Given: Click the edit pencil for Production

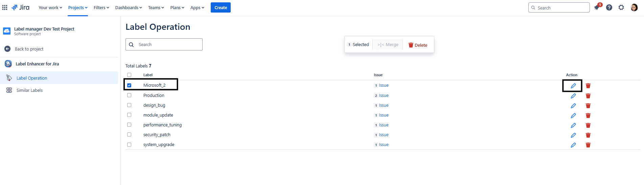Looking at the screenshot, I should tap(573, 96).
